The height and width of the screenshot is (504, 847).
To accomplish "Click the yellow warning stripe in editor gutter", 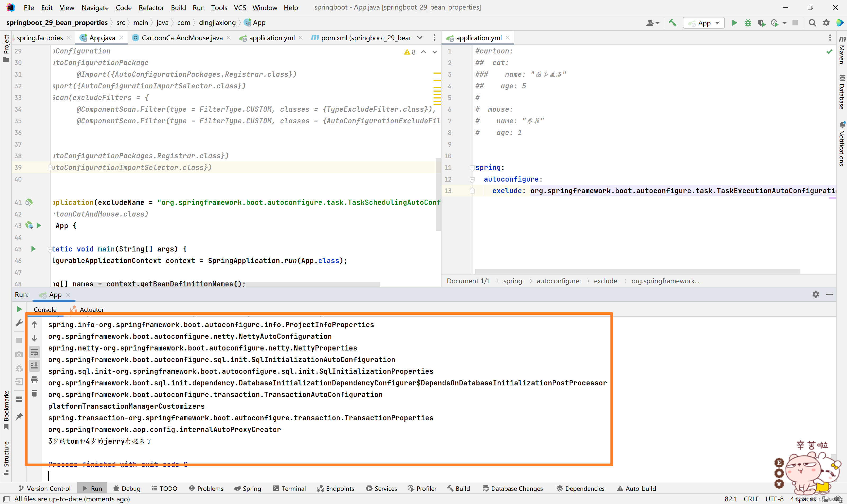I will tap(437, 73).
